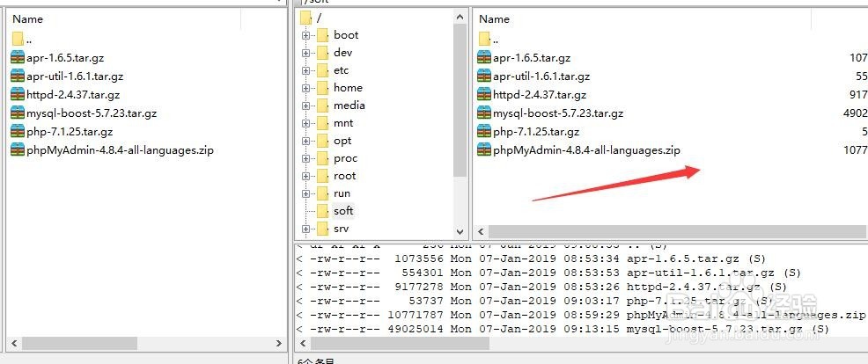The width and height of the screenshot is (868, 364).
Task: Expand the dev folder node
Action: click(x=305, y=53)
